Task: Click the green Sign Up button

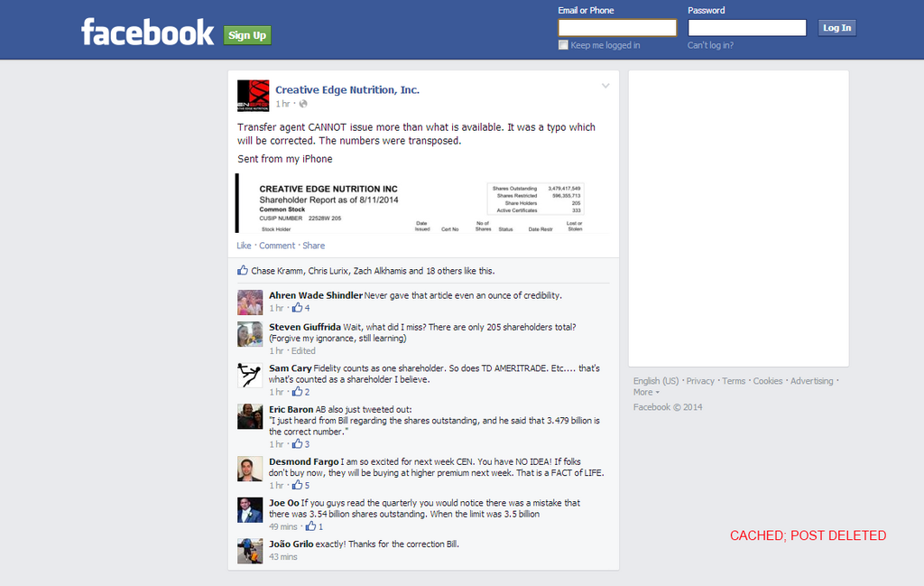Action: tap(247, 35)
